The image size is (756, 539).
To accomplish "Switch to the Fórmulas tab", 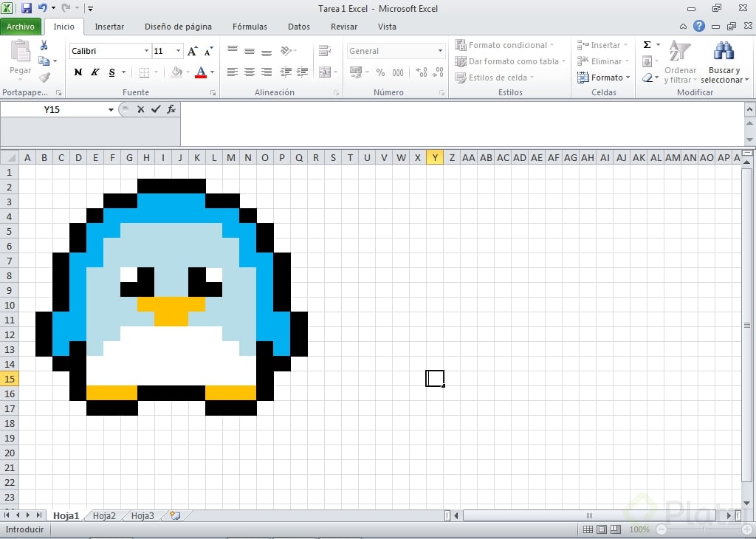I will click(x=250, y=27).
